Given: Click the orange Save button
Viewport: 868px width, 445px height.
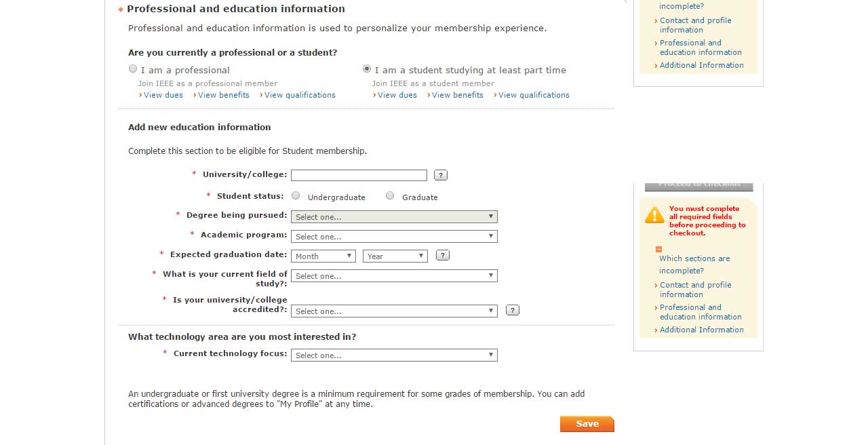Looking at the screenshot, I should click(x=587, y=424).
